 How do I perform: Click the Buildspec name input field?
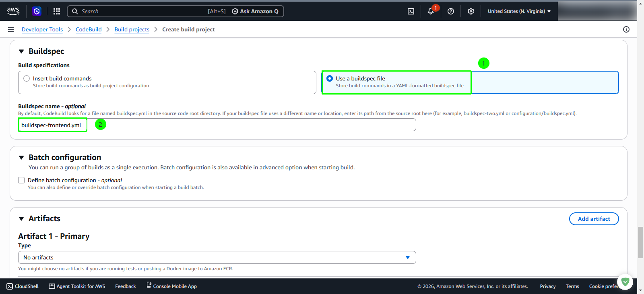click(x=217, y=125)
